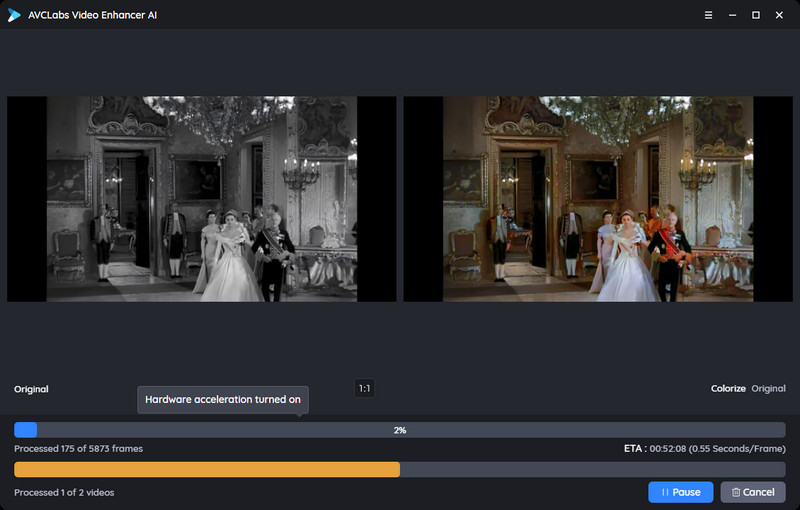Close the AVCLabs window
This screenshot has height=510, width=800.
[x=779, y=15]
